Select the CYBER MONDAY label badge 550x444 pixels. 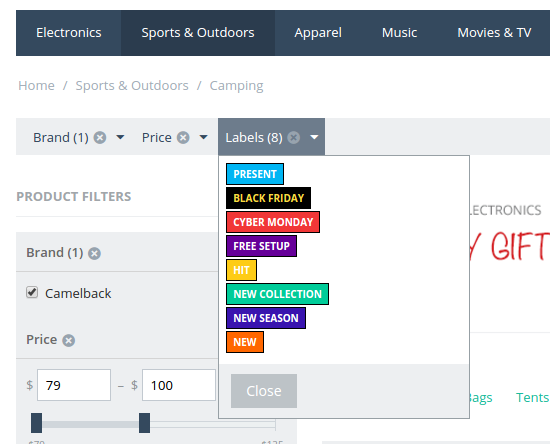(273, 222)
